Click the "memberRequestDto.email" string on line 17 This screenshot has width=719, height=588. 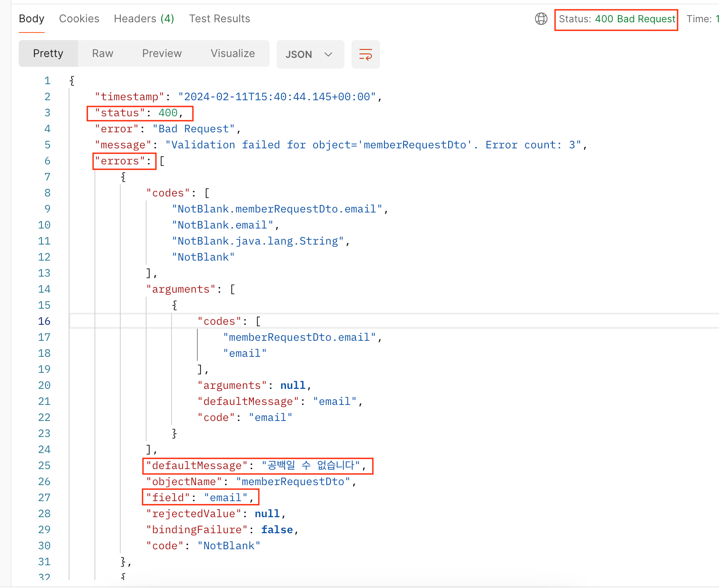[299, 337]
